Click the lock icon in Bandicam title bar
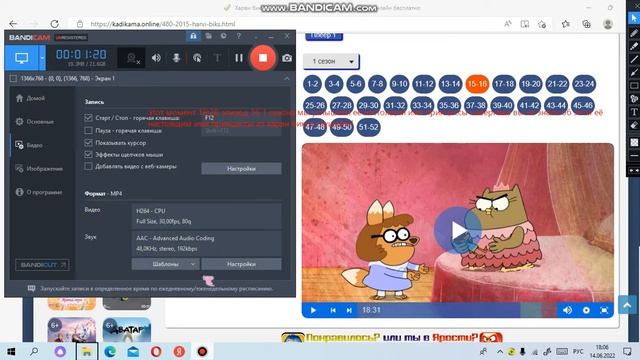This screenshot has height=360, width=640. (x=193, y=36)
